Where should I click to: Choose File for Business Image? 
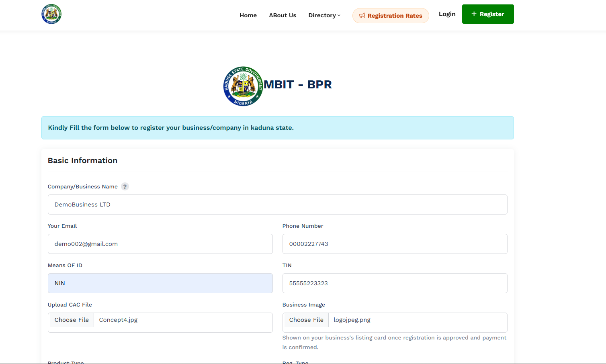click(306, 320)
